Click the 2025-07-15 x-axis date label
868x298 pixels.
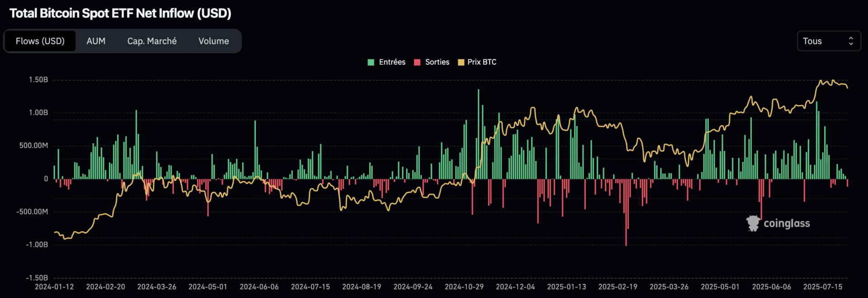click(x=822, y=287)
